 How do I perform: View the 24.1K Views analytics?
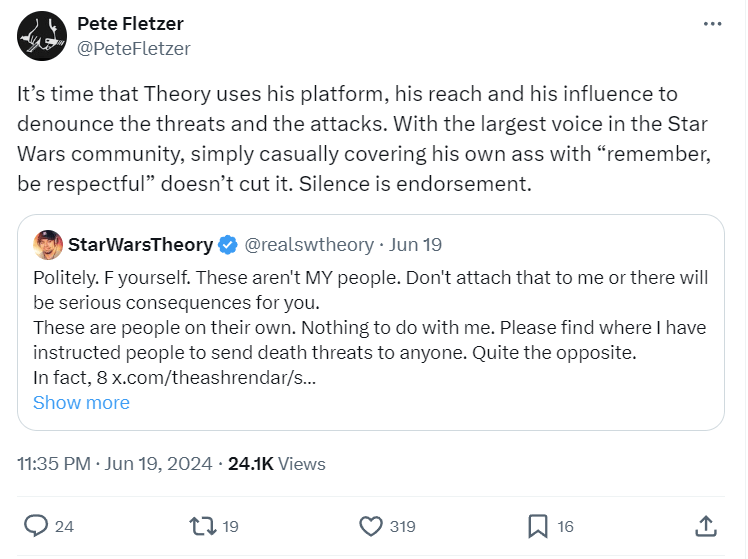(277, 464)
